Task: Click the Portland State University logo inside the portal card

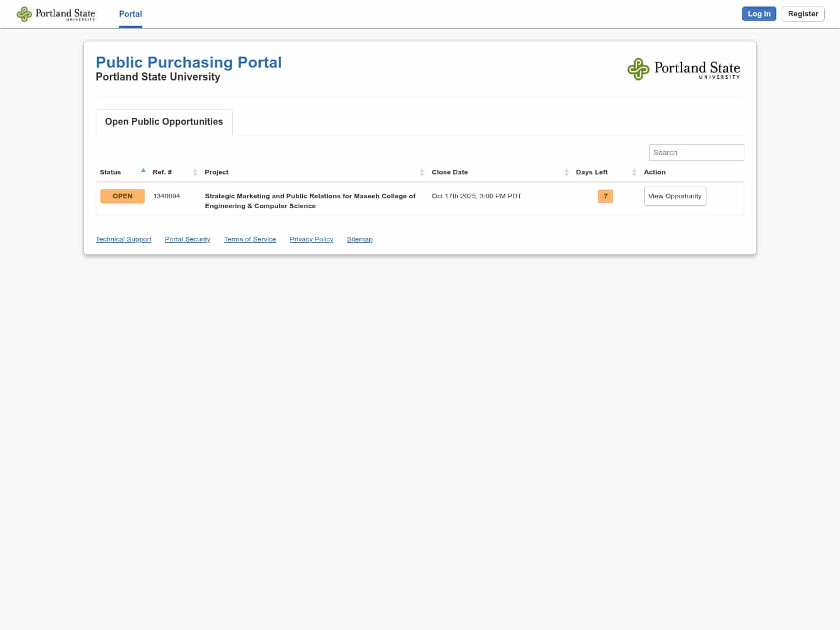Action: (x=684, y=69)
